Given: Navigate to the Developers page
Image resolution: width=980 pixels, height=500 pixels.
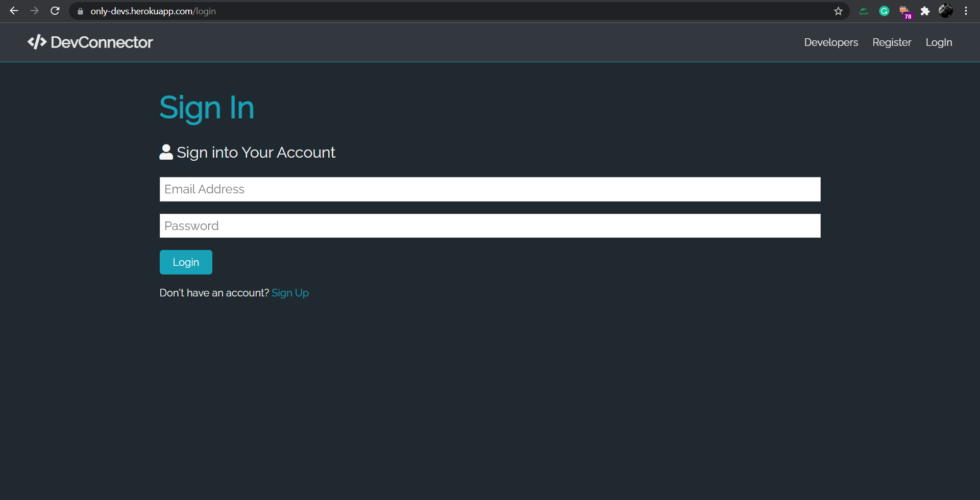Looking at the screenshot, I should coord(831,42).
